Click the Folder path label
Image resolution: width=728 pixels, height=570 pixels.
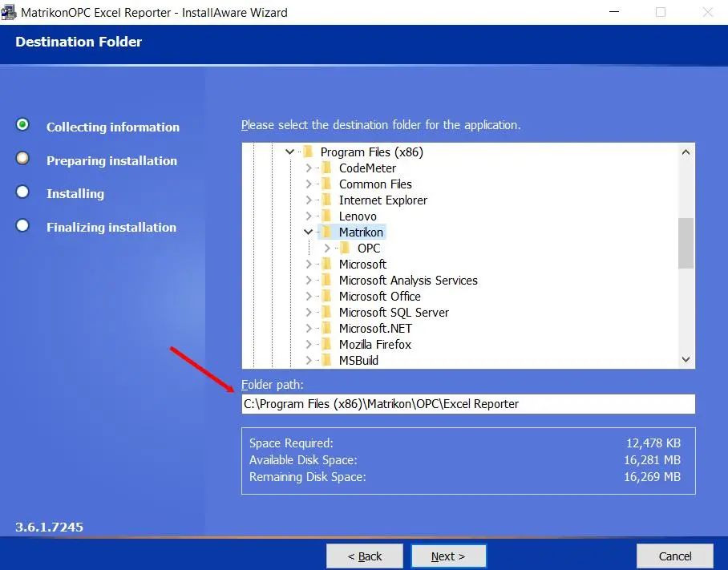click(x=272, y=385)
